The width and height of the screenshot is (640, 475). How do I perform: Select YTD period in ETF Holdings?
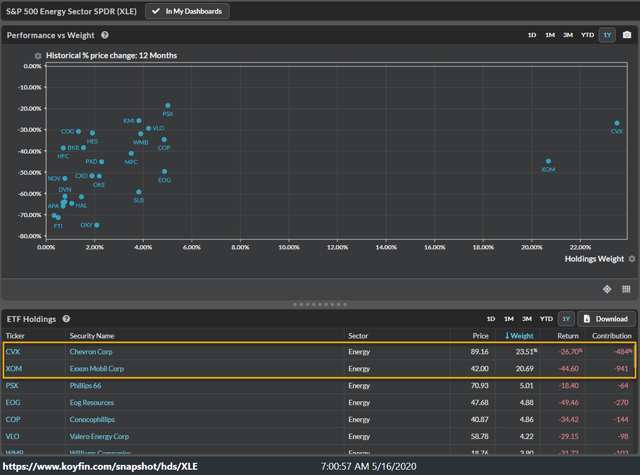click(546, 319)
